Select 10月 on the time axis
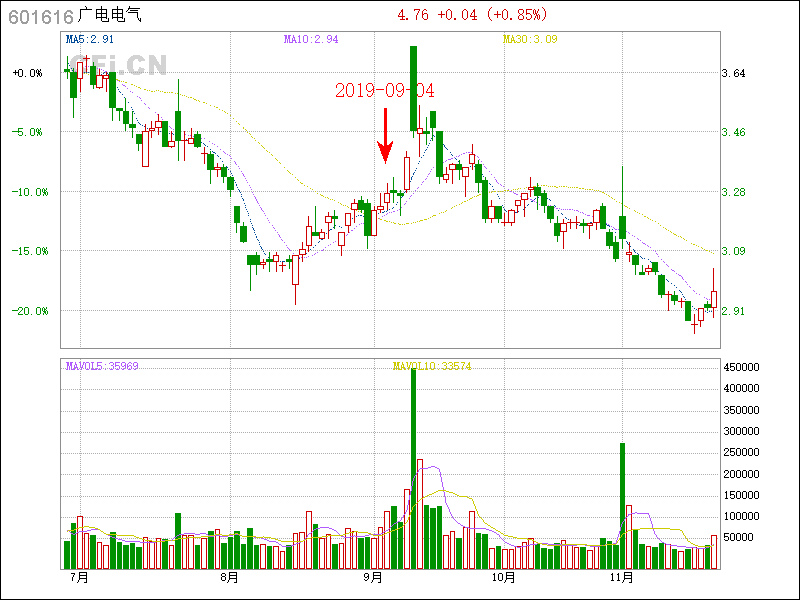The width and height of the screenshot is (800, 600). 504,578
